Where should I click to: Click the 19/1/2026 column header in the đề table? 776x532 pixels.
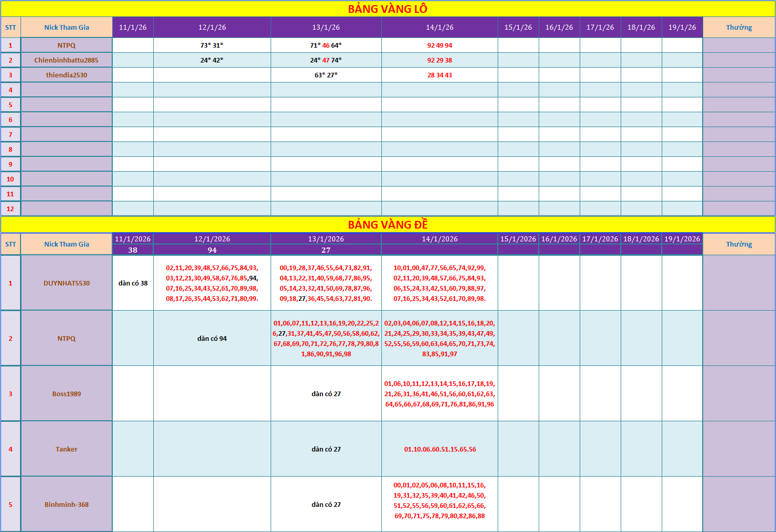pyautogui.click(x=682, y=239)
